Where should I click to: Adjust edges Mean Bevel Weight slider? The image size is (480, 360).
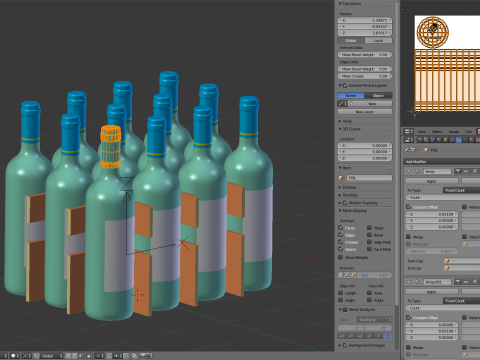[365, 69]
